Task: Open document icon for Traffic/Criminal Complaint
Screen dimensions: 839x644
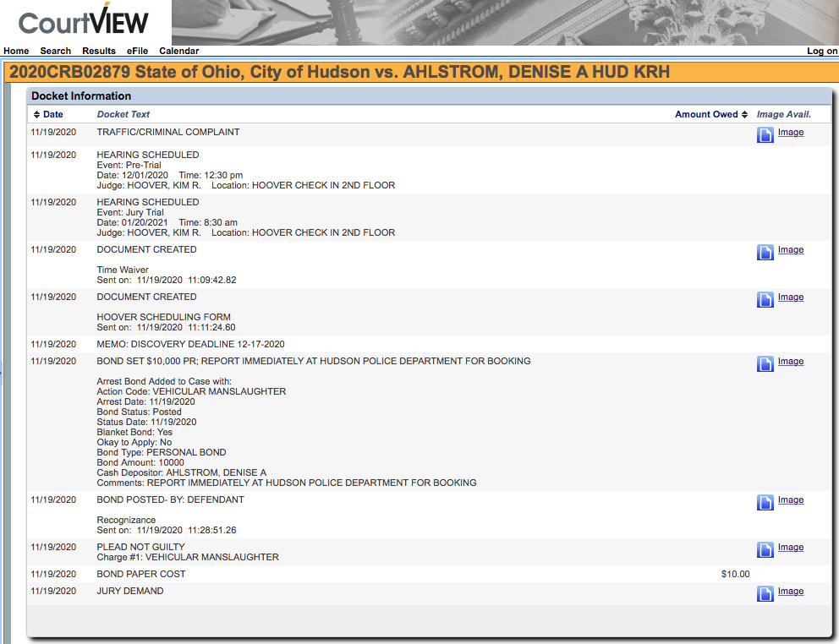Action: pos(765,134)
